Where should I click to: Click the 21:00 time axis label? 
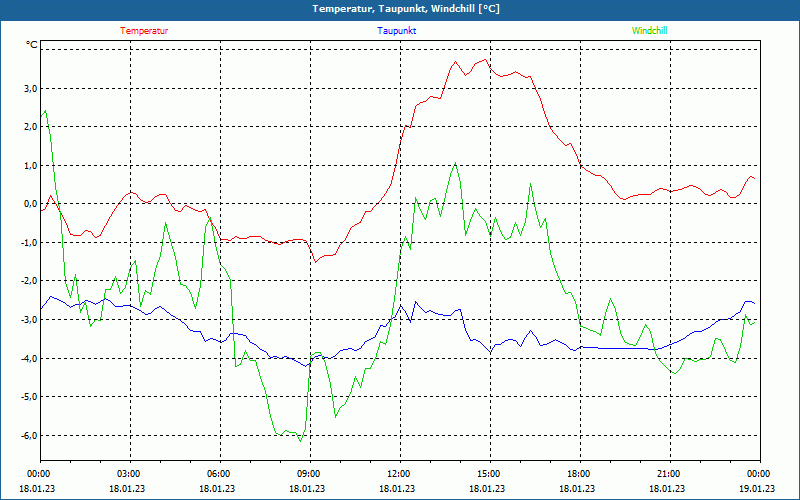click(x=670, y=474)
